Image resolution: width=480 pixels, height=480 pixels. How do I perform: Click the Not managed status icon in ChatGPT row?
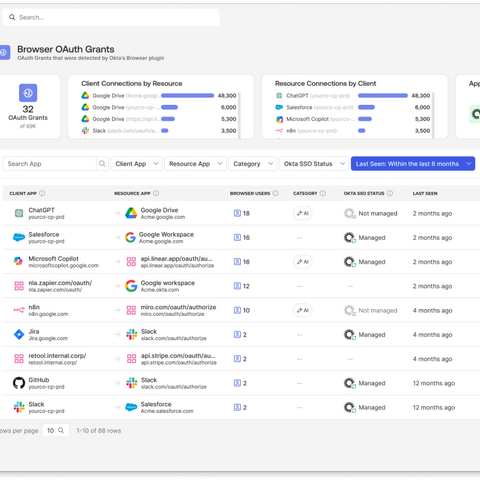[x=350, y=213]
